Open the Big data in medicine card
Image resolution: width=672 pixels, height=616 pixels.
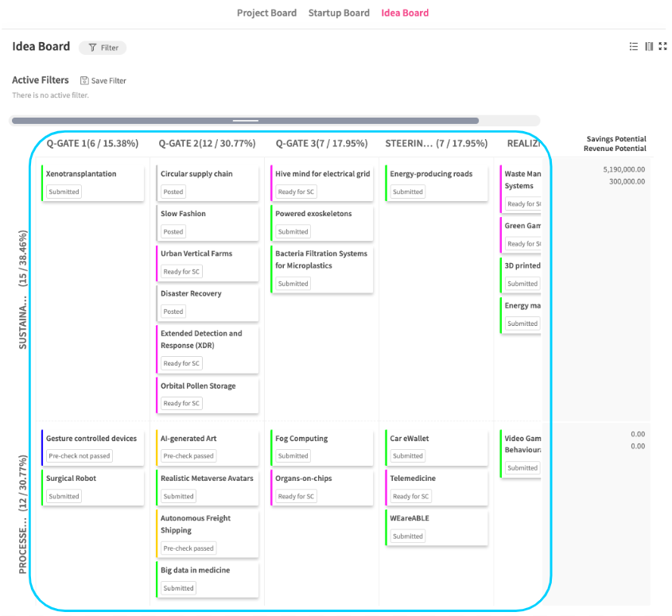[195, 570]
